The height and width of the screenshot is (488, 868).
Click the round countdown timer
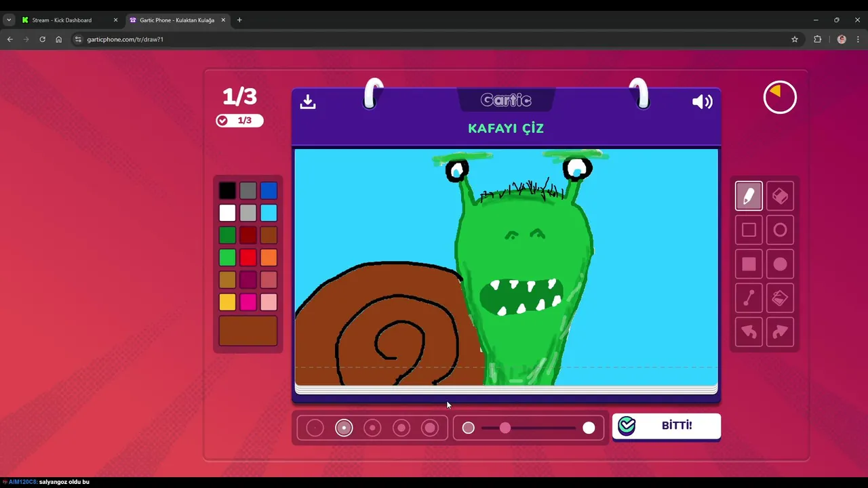point(780,98)
